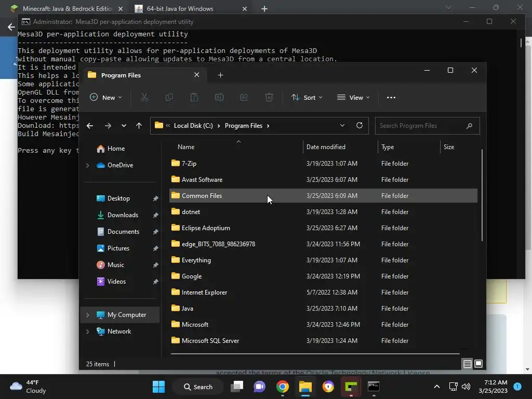
Task: Open the View dropdown menu
Action: click(x=353, y=97)
